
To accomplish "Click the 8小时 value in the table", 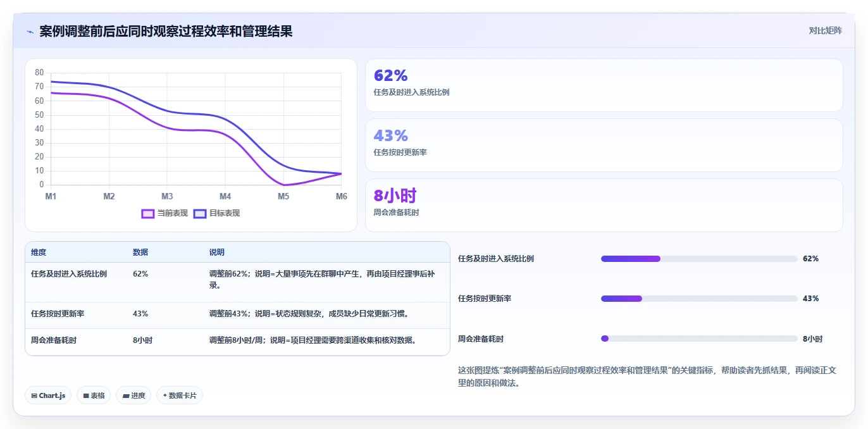I will tap(142, 340).
